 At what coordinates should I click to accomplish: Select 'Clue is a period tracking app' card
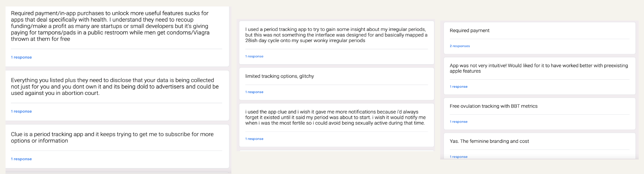[x=117, y=146]
